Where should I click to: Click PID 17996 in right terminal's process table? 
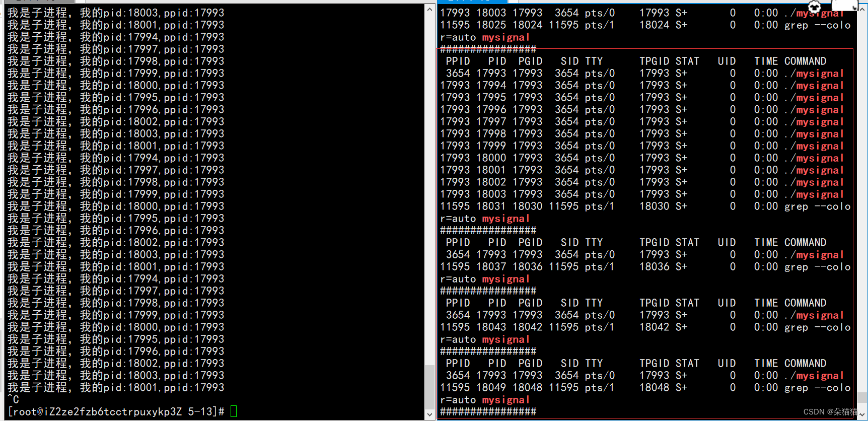click(491, 109)
